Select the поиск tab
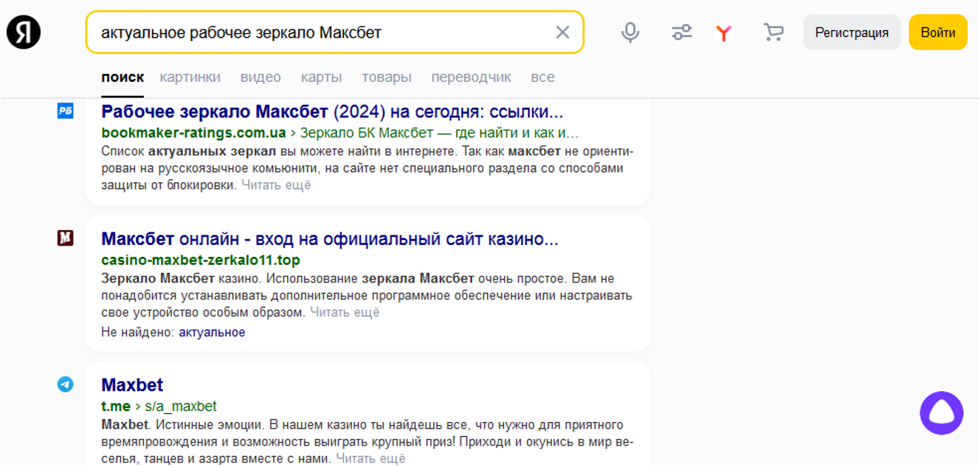Screen dimensions: 980x467 [122, 77]
